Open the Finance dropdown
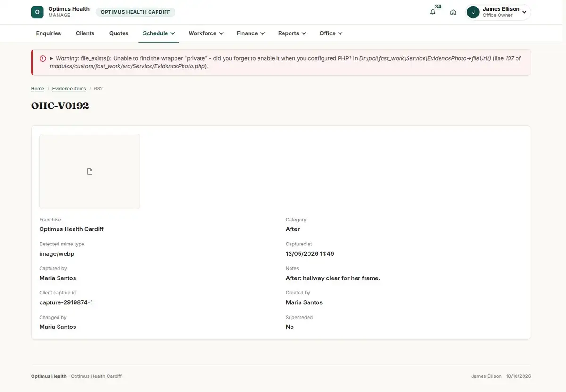The width and height of the screenshot is (566, 392). pyautogui.click(x=250, y=33)
